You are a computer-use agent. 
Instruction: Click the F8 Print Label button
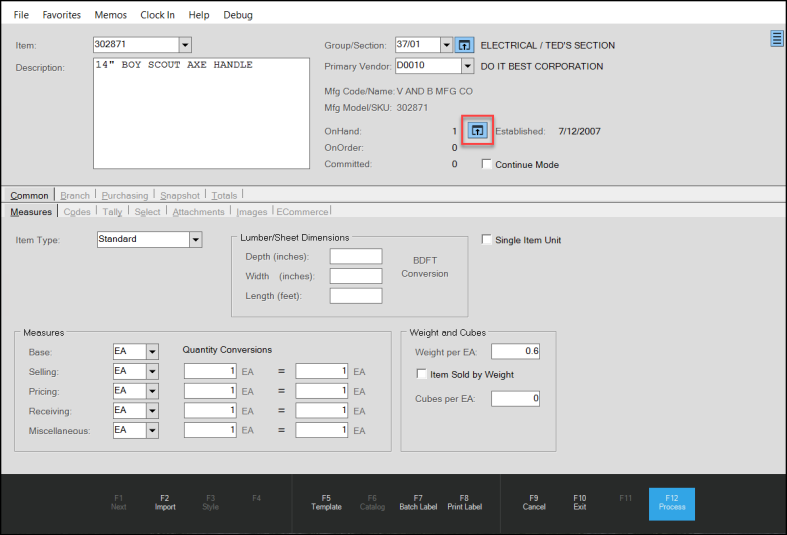coord(464,502)
